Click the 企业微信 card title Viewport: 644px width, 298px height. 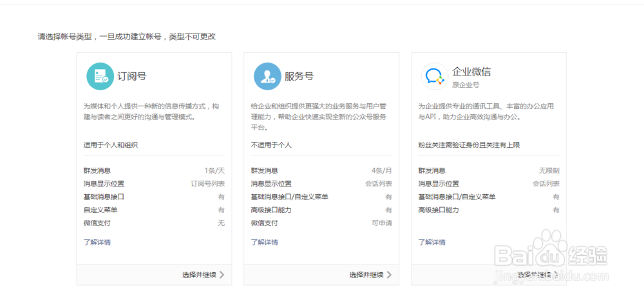tap(471, 72)
